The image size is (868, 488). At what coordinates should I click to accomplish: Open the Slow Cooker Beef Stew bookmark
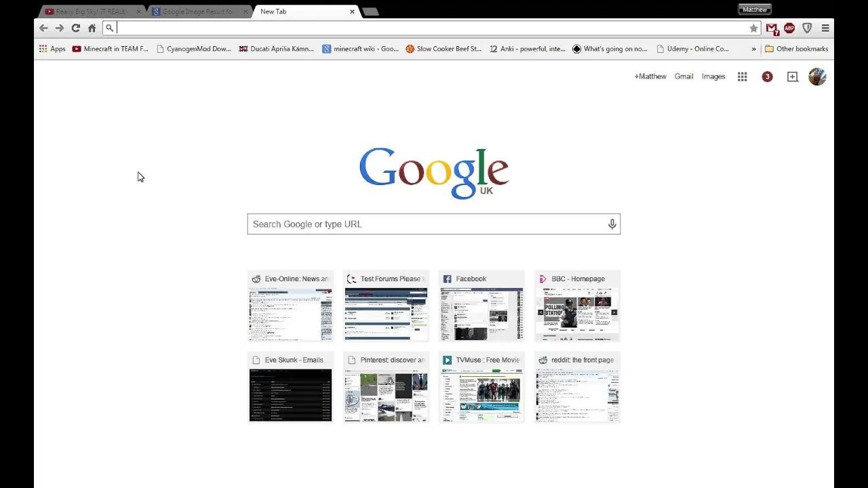coord(443,49)
